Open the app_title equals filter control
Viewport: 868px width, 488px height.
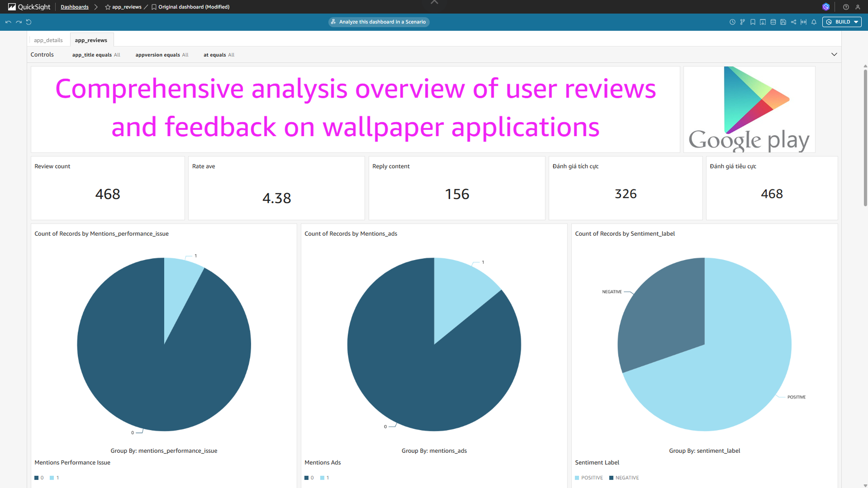point(96,55)
